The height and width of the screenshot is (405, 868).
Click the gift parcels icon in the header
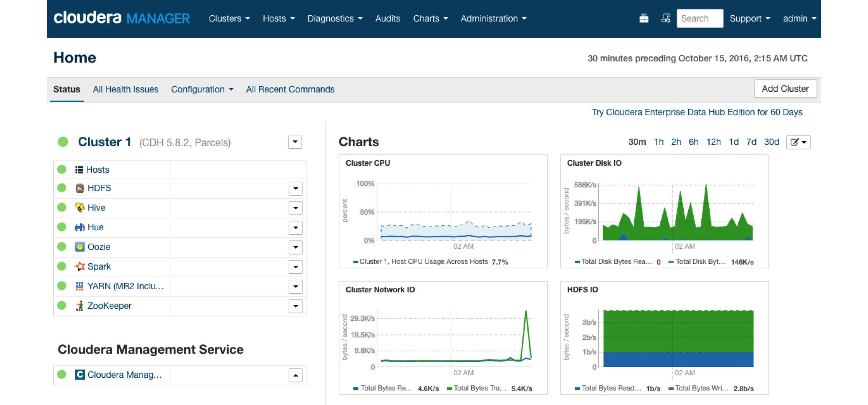(x=644, y=18)
